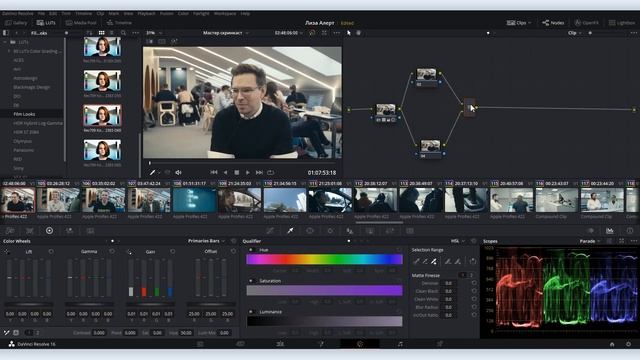Image resolution: width=640 pixels, height=360 pixels.
Task: Toggle the Hue qualifier on or off
Action: coord(251,249)
